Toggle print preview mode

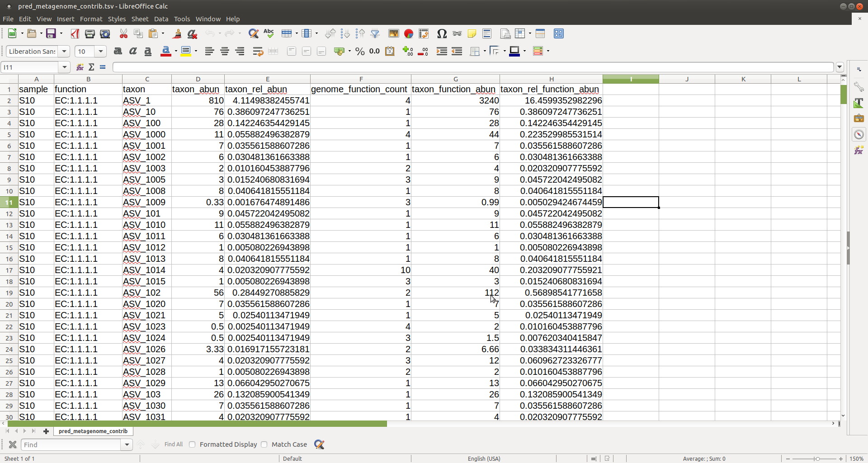click(104, 33)
